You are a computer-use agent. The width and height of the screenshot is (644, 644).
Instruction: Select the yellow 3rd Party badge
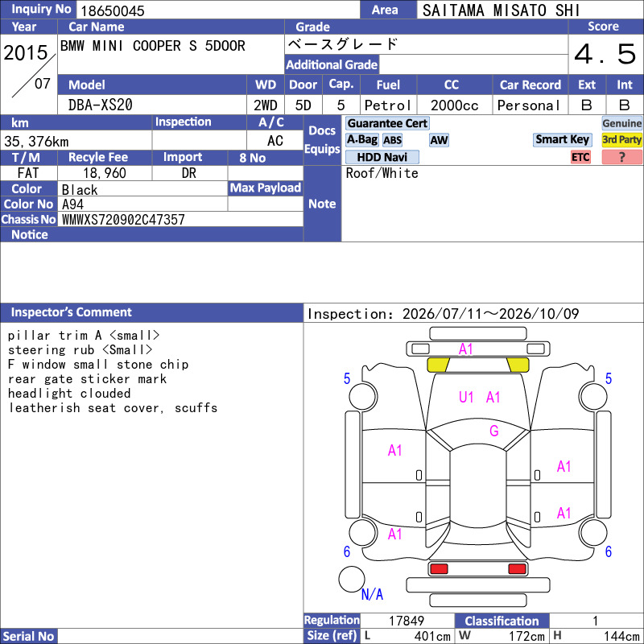621,139
